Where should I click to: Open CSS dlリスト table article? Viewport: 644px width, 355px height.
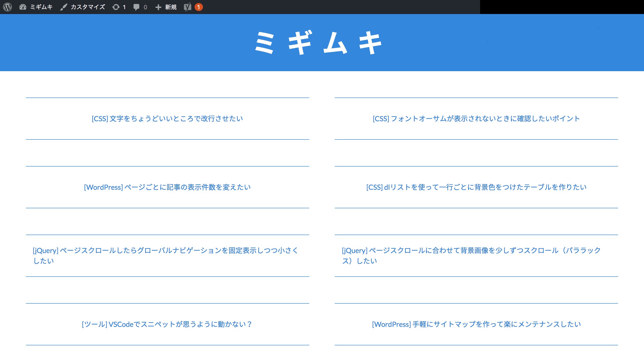[x=476, y=187]
